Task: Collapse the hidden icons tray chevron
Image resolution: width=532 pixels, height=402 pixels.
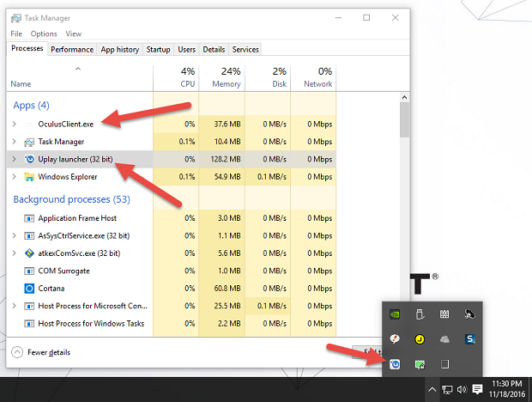Action: click(x=432, y=389)
